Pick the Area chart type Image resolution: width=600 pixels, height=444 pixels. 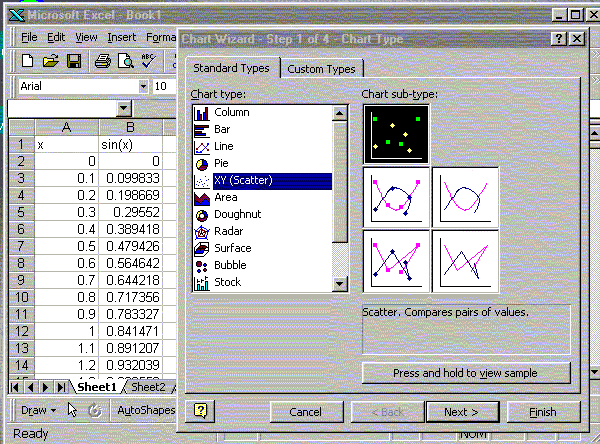point(262,198)
